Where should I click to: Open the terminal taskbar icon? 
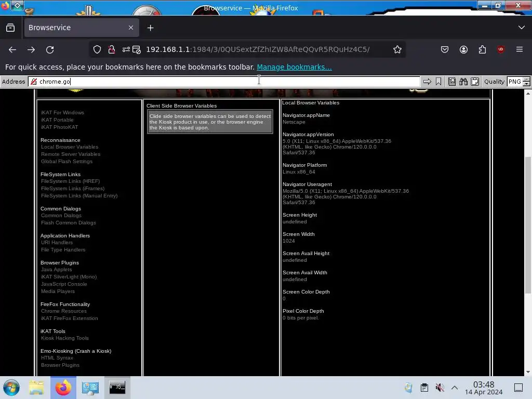coord(117,388)
